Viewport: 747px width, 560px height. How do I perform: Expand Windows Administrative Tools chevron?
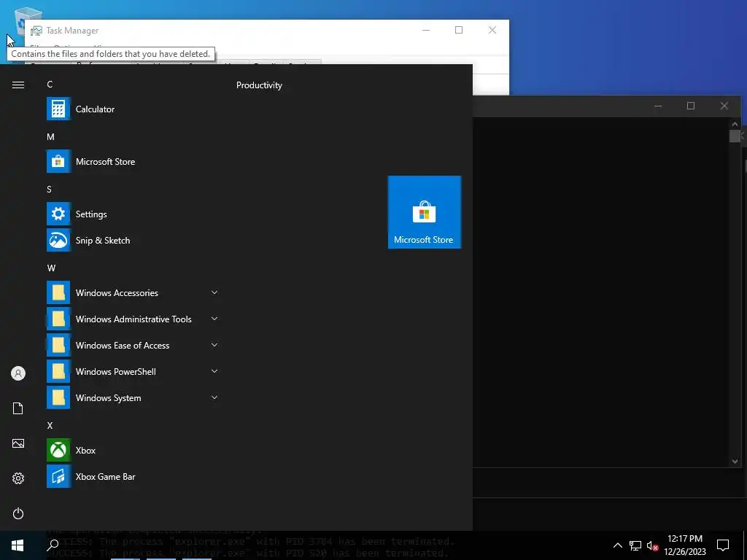214,319
